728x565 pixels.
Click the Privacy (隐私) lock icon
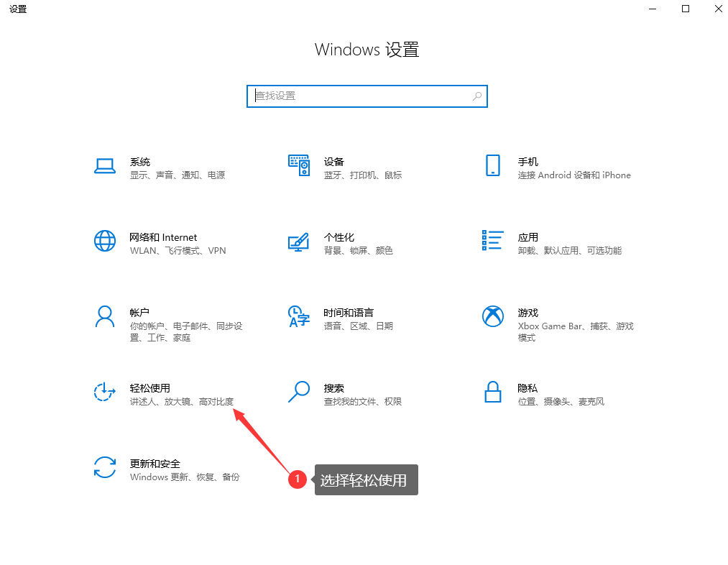(x=492, y=392)
